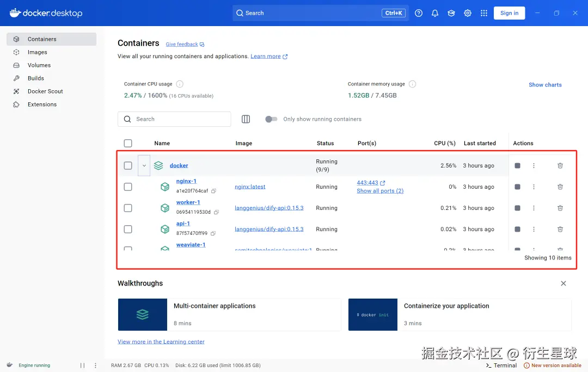Image resolution: width=588 pixels, height=372 pixels.
Task: Open the weaviate-1 container link
Action: (191, 245)
